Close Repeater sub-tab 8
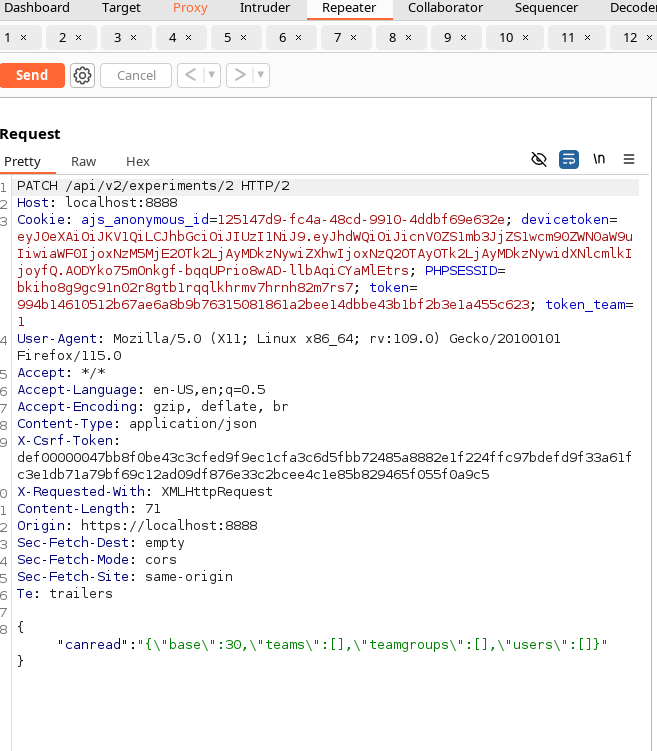Screen dimensions: 657x751 tap(408, 37)
